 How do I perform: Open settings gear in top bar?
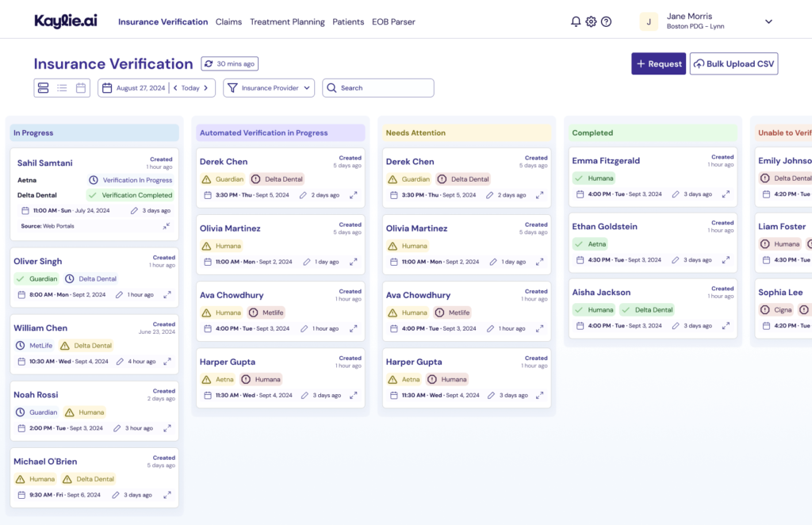(x=591, y=22)
